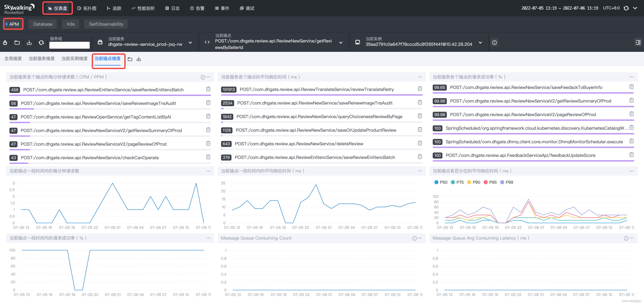Open more options on average response time panel

(x=420, y=77)
